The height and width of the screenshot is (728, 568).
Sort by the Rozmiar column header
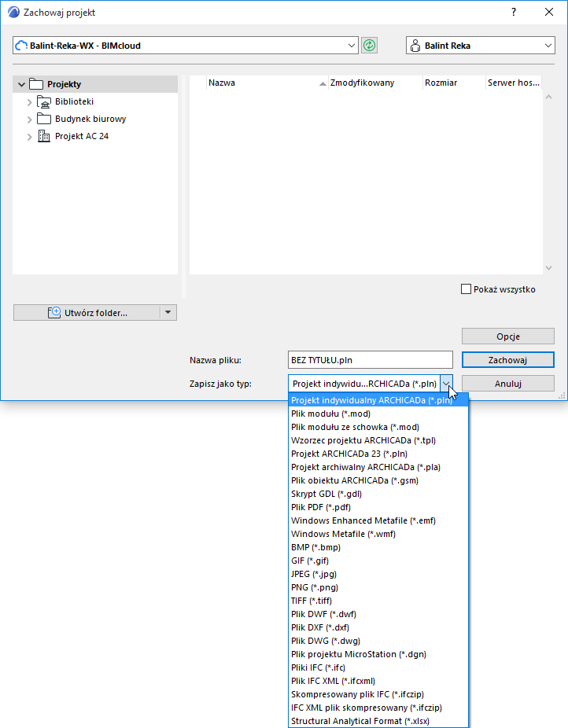[x=454, y=83]
